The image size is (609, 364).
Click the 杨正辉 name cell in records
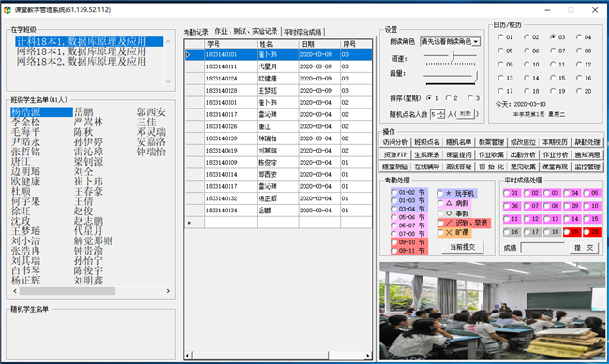coord(277,198)
